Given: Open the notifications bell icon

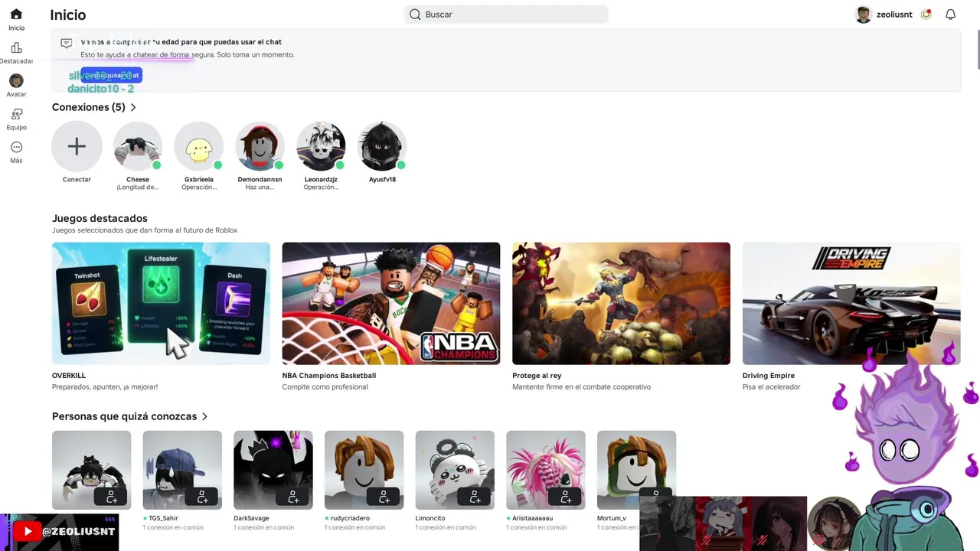Looking at the screenshot, I should (950, 15).
